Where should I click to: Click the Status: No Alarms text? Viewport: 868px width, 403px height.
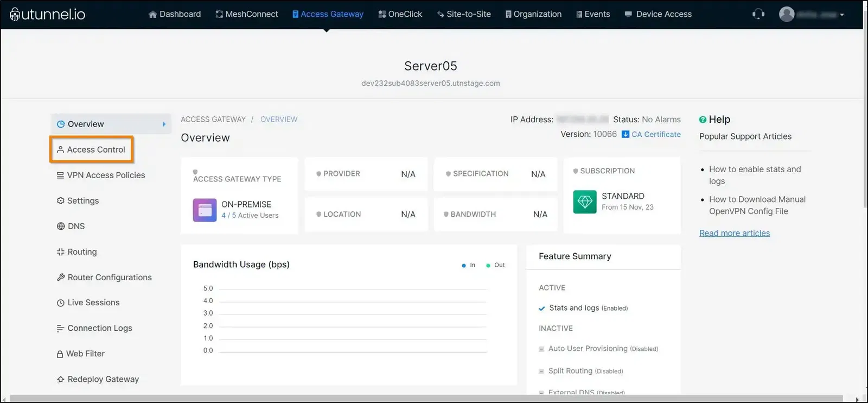click(x=647, y=119)
